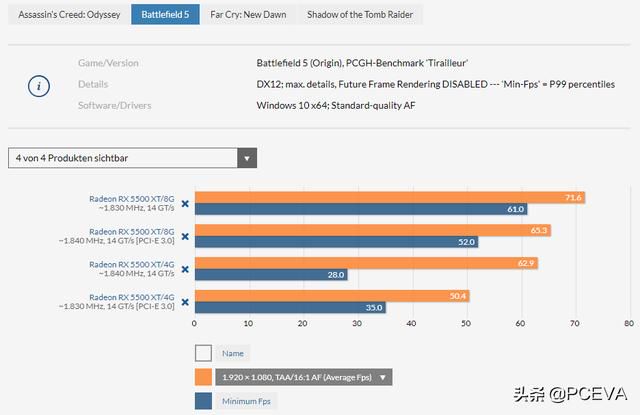Remove RX 5500 XT/8G 1.830 MHz row
Viewport: 640px width, 415px height.
point(185,204)
